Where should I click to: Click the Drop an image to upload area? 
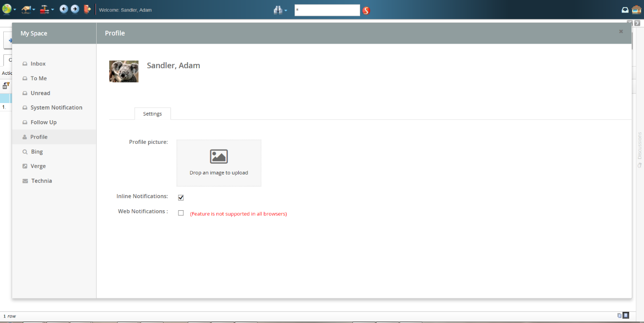point(219,163)
